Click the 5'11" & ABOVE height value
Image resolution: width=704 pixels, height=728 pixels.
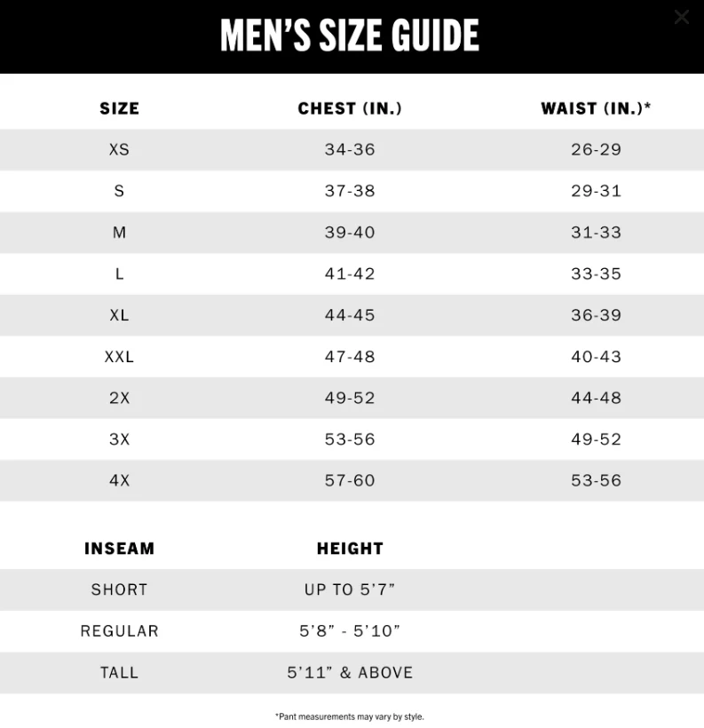(350, 673)
